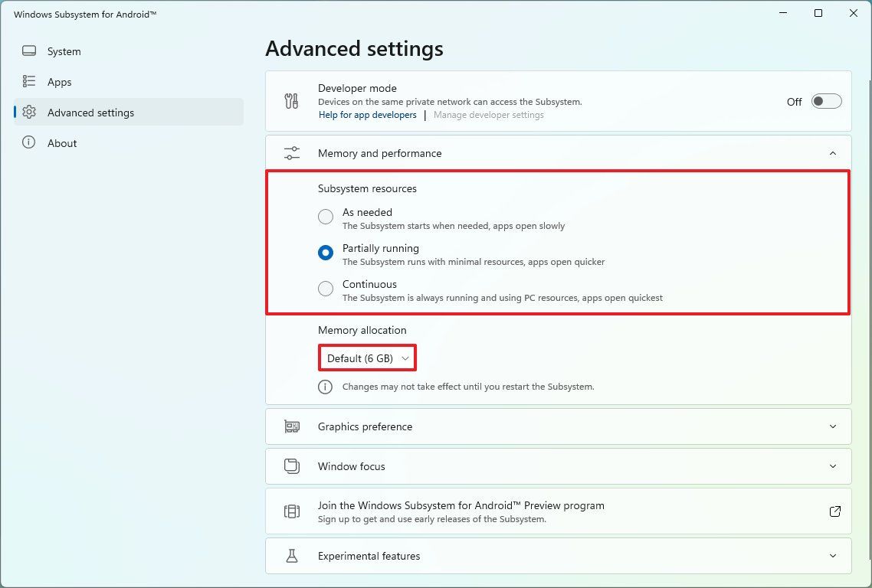Open the Memory allocation dropdown

tap(367, 358)
